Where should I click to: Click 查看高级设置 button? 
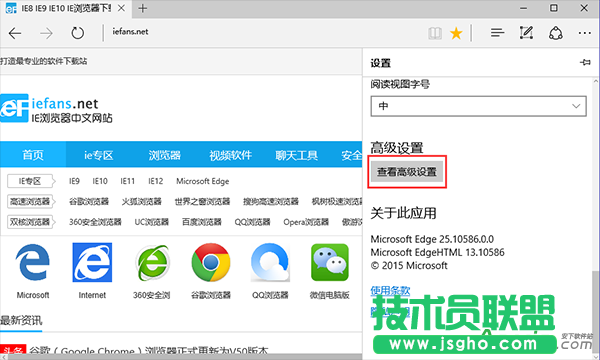point(407,172)
